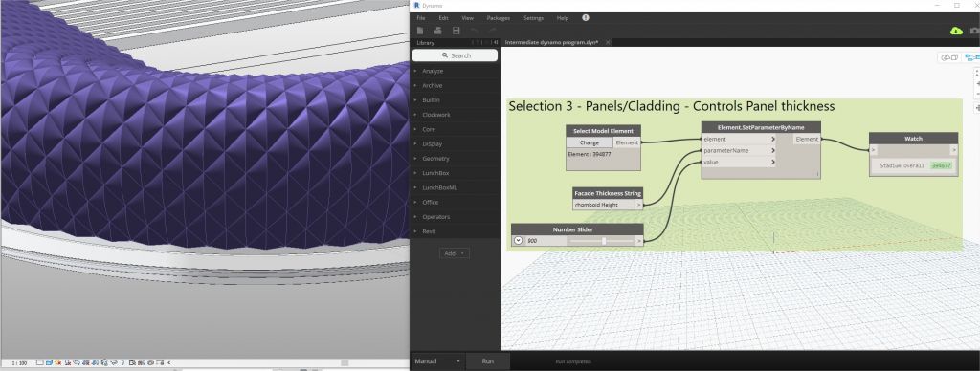The width and height of the screenshot is (980, 371).
Task: Collapse the Library panel using the sidebar arrow
Action: click(x=496, y=42)
